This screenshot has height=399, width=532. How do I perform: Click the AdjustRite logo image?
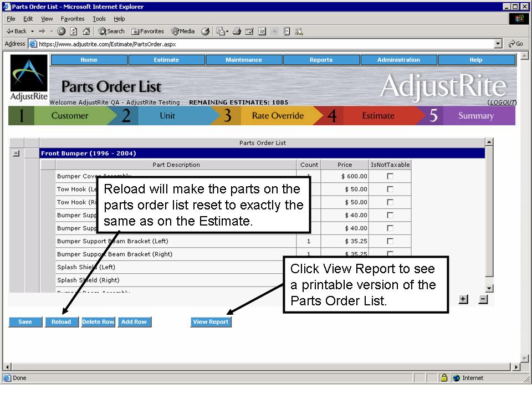[29, 78]
